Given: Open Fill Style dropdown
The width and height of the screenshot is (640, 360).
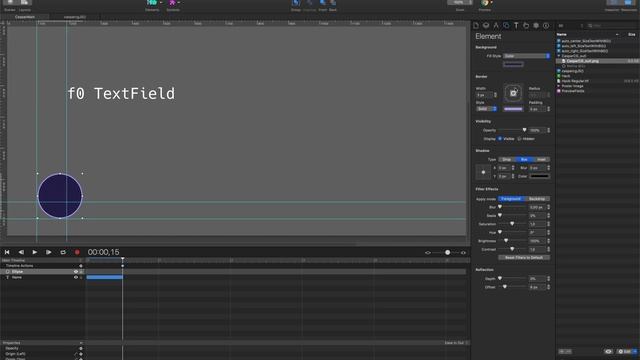Looking at the screenshot, I should click(x=527, y=56).
